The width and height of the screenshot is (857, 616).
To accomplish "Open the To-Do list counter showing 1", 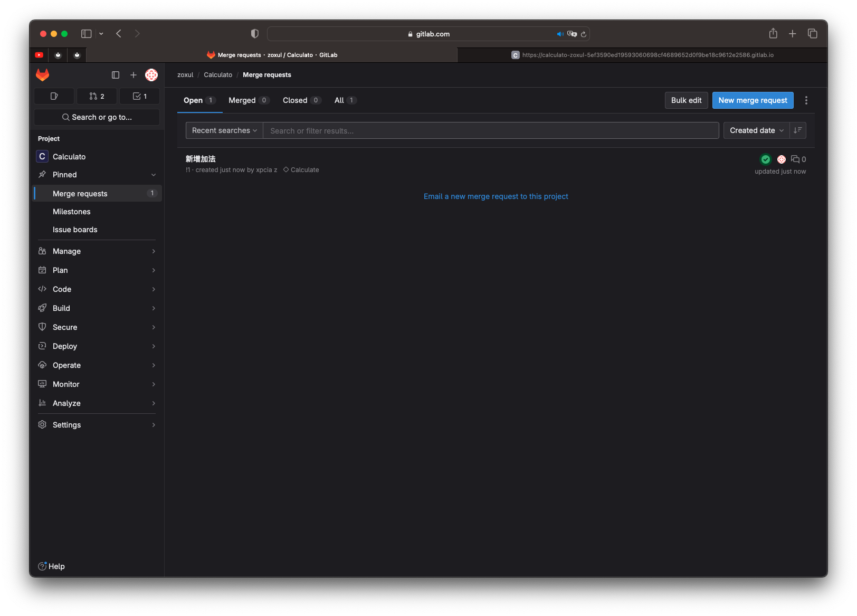I will [139, 96].
